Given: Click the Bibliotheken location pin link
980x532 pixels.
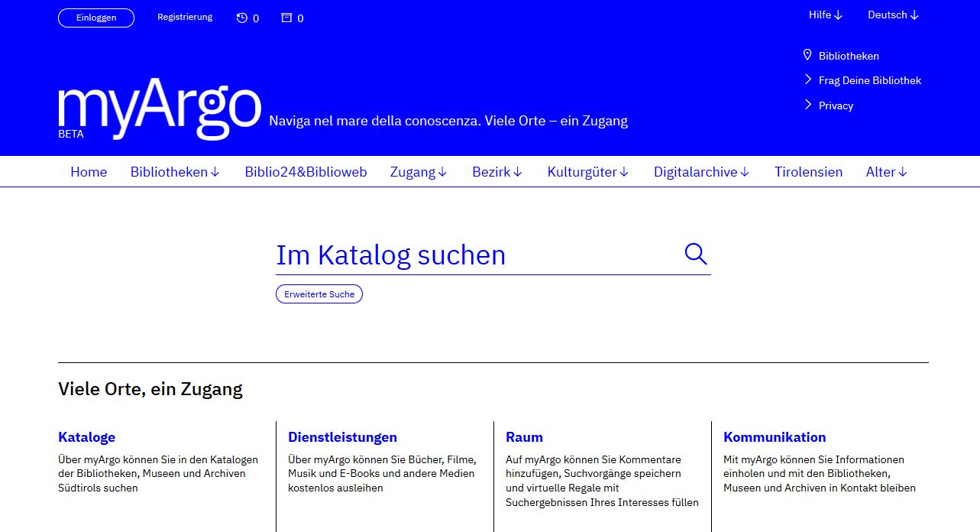Looking at the screenshot, I should (x=841, y=56).
